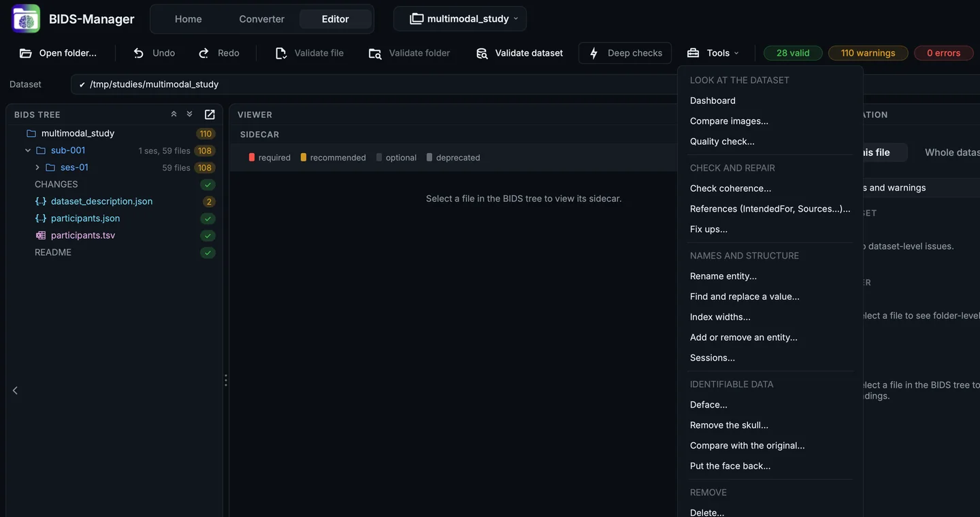The image size is (980, 517).
Task: Click the 0 errors status badge
Action: (943, 53)
